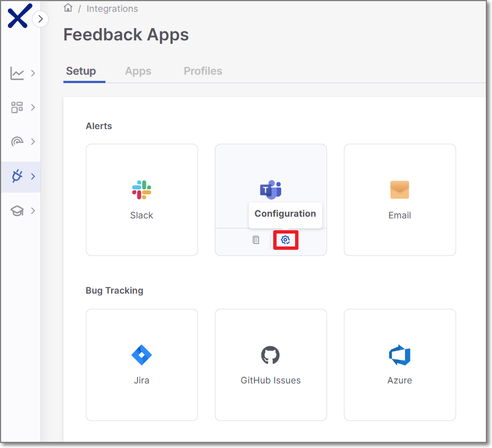Open Microsoft Teams configuration gear icon
Viewport: 492px width, 448px height.
pyautogui.click(x=286, y=240)
